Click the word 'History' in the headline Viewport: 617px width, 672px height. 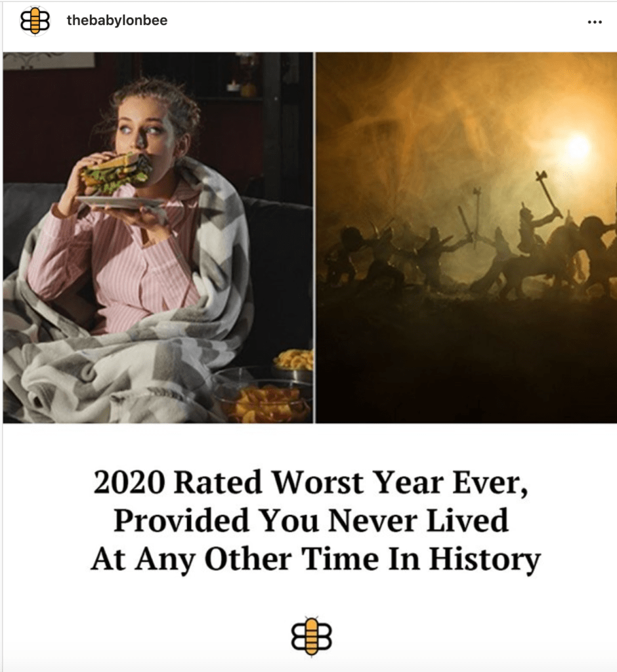coord(485,559)
